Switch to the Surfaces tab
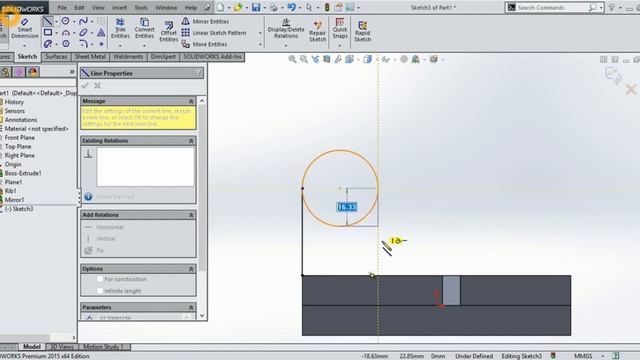This screenshot has width=640, height=360. coord(56,57)
